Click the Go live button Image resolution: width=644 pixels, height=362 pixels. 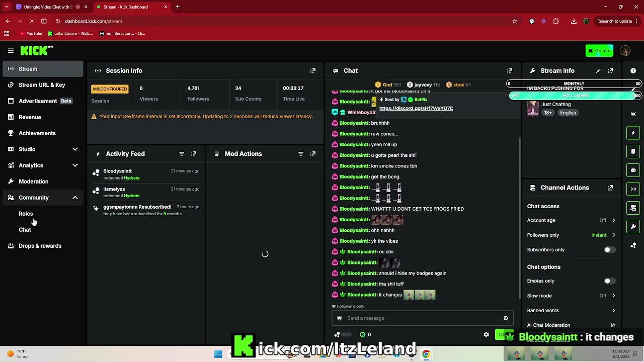[x=599, y=51]
